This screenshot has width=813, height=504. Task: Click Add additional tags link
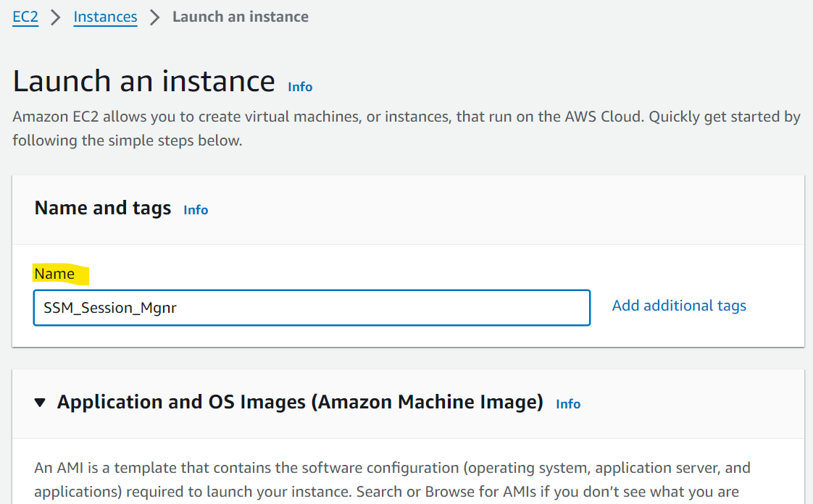point(679,306)
